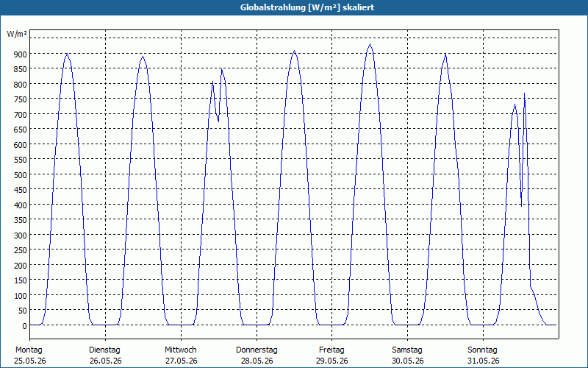Click the 550 value on the y-axis

pyautogui.click(x=21, y=160)
